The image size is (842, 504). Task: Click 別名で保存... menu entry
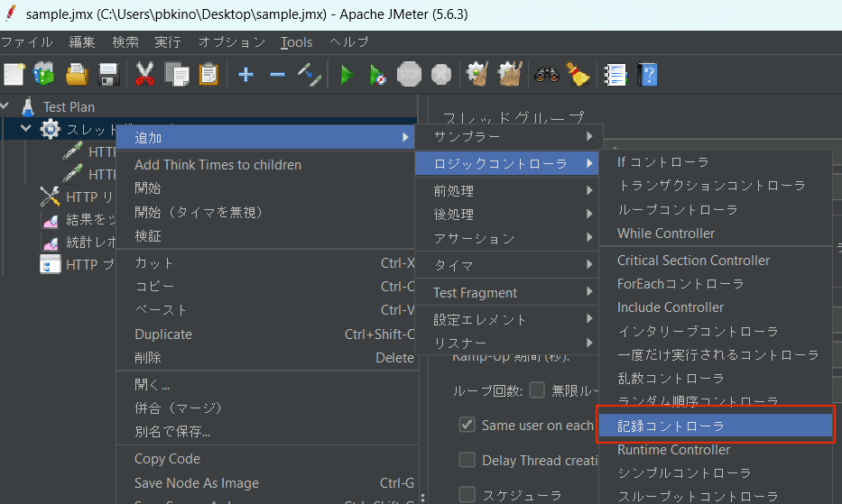(x=267, y=431)
